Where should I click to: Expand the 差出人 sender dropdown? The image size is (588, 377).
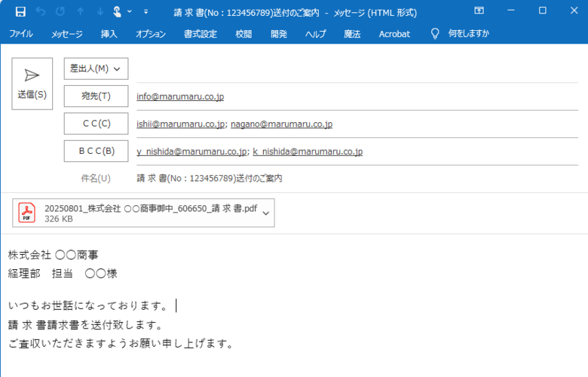point(96,69)
